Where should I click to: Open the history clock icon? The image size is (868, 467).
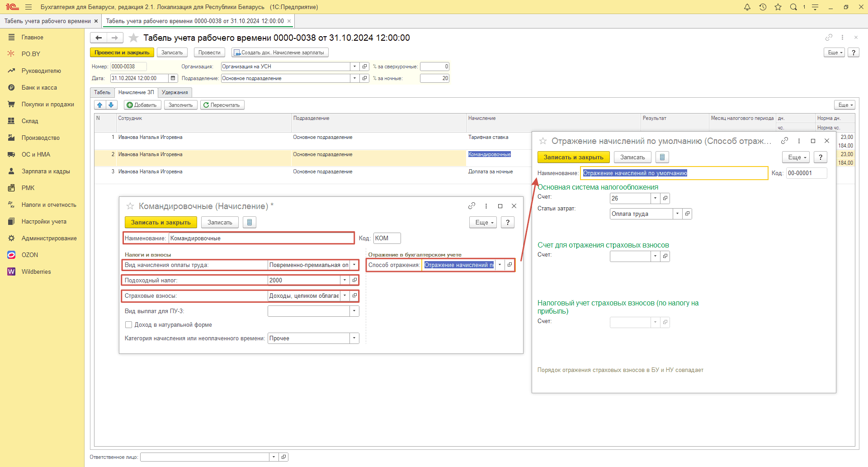(x=763, y=7)
